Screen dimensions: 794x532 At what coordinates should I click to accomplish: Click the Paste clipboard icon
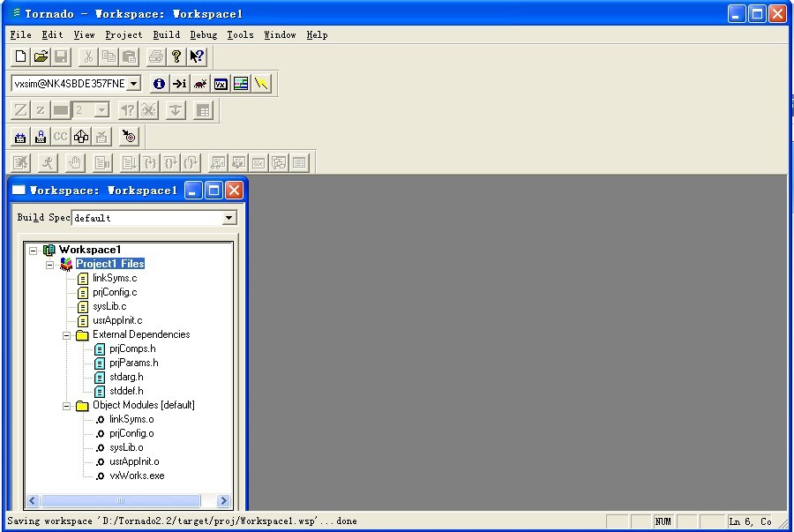tap(129, 56)
